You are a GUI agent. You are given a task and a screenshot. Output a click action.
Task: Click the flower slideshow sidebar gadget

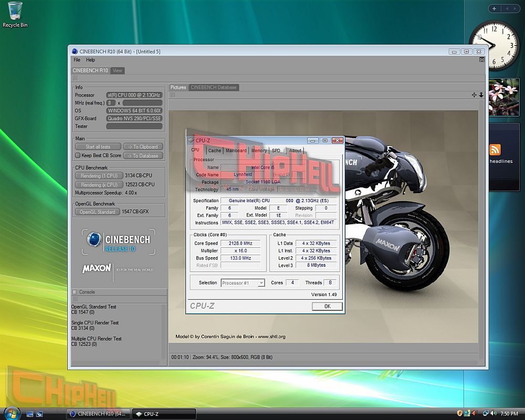click(504, 97)
